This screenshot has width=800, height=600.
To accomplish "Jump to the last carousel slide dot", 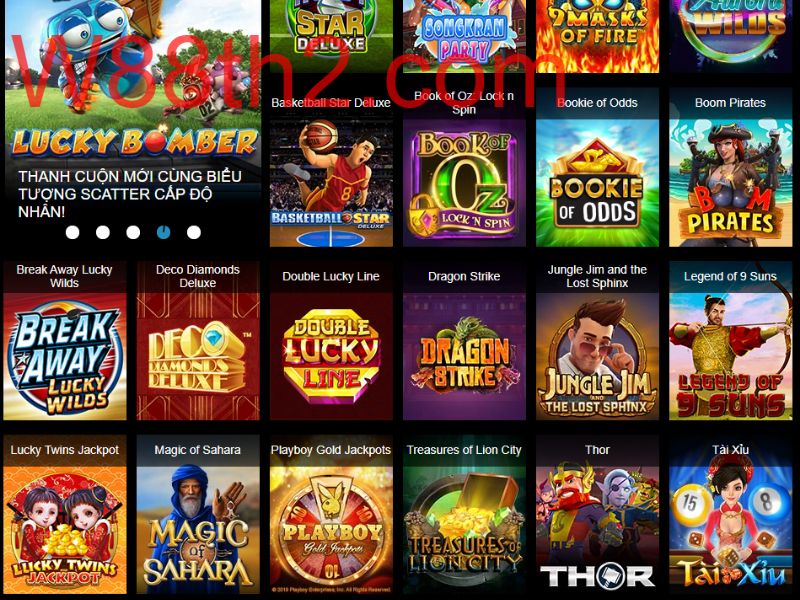I will (x=194, y=232).
